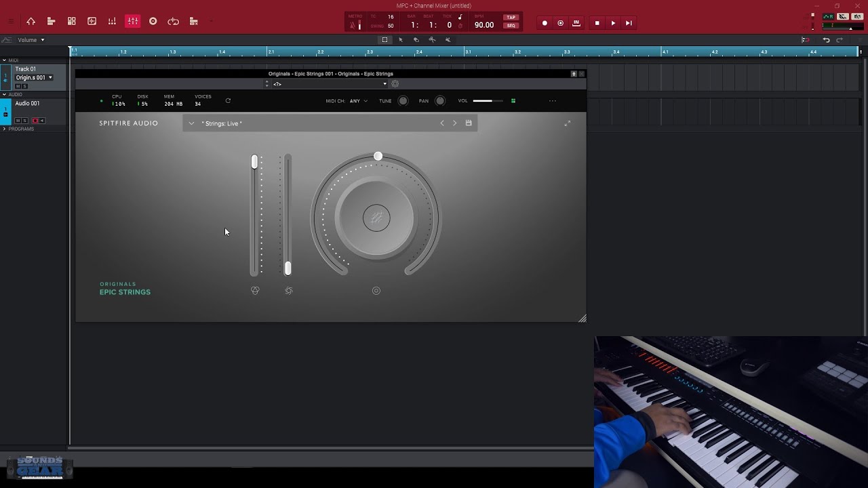Refresh the Spitfire plugin status

pos(228,100)
